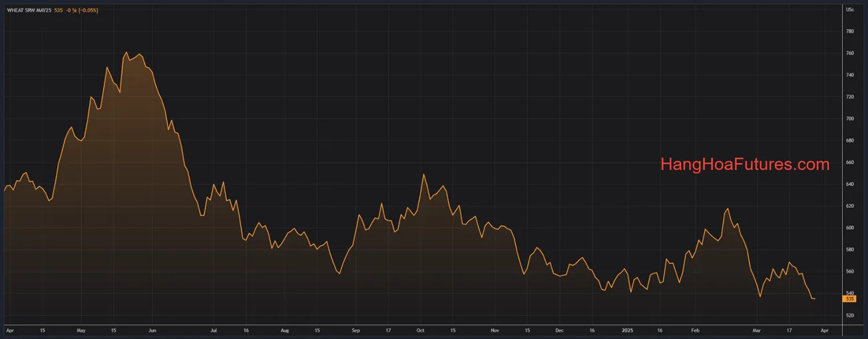The width and height of the screenshot is (868, 339).
Task: Click the USc currency unit label
Action: click(x=850, y=10)
